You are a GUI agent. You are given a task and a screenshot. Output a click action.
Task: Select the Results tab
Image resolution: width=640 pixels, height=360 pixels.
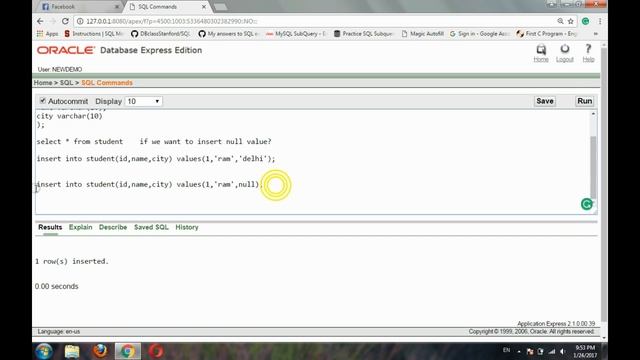pyautogui.click(x=50, y=227)
